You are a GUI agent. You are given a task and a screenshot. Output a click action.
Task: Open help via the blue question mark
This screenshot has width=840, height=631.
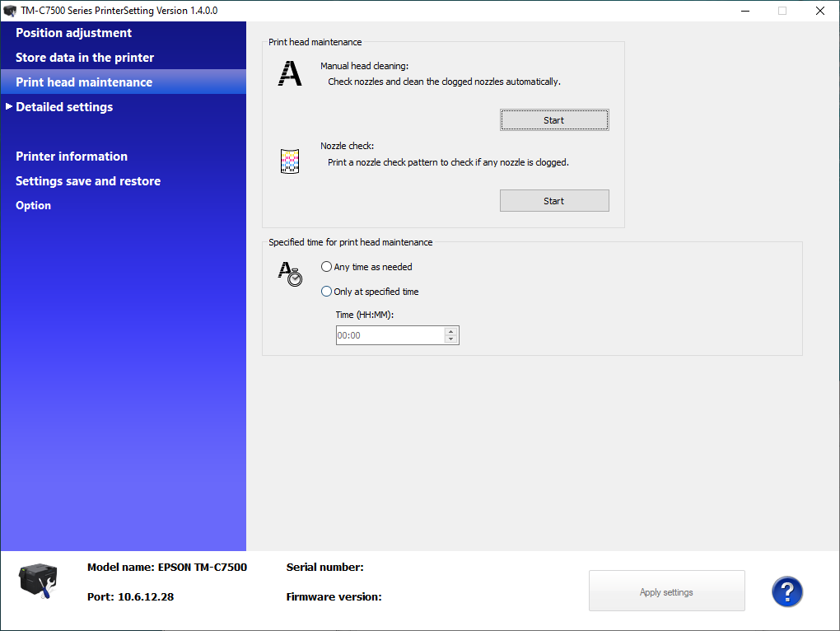(x=786, y=591)
